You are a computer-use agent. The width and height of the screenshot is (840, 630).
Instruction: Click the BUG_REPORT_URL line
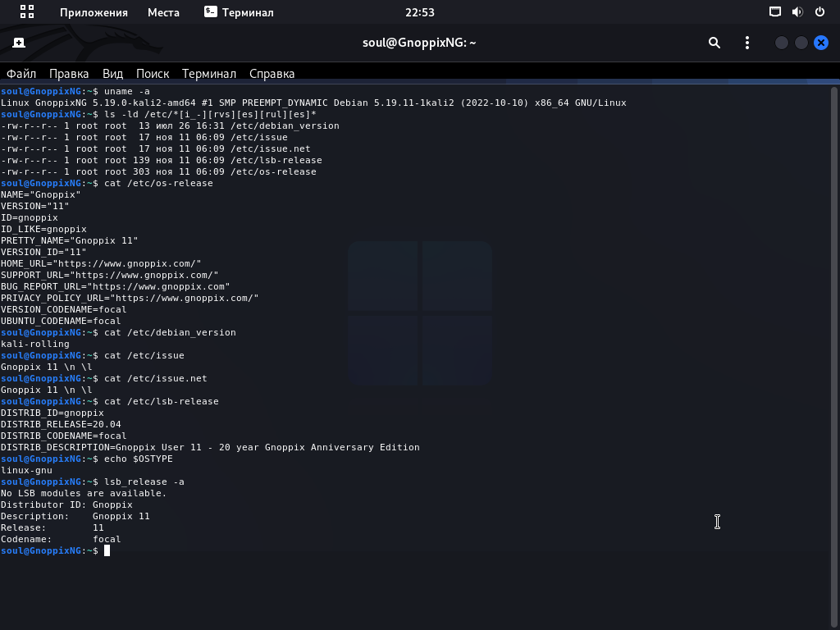tap(115, 286)
